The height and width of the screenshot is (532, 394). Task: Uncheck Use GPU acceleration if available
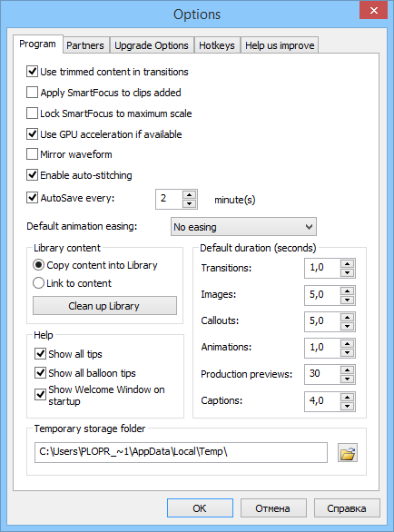click(32, 134)
